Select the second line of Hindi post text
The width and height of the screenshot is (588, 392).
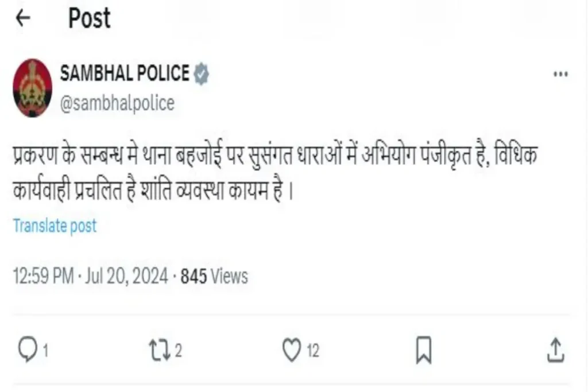click(153, 189)
